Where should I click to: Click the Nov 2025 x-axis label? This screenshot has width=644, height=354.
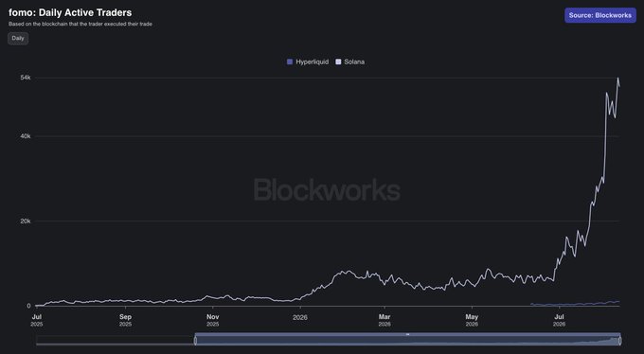[x=213, y=320]
